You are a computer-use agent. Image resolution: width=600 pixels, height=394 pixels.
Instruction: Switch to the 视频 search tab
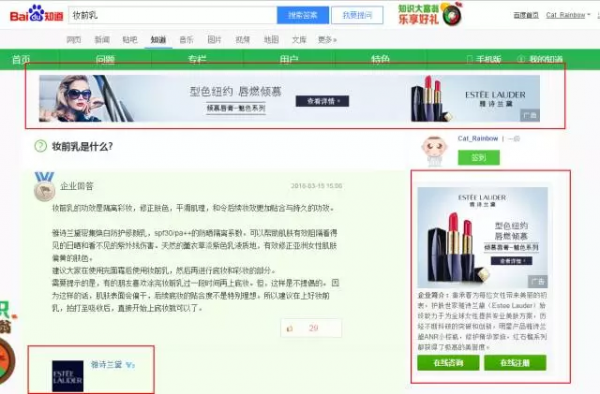[x=243, y=39]
